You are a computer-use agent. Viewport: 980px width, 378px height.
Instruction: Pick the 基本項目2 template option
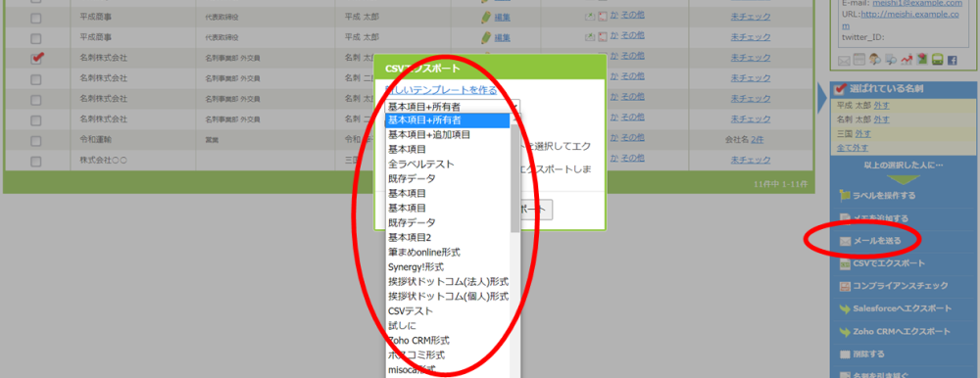tap(410, 237)
